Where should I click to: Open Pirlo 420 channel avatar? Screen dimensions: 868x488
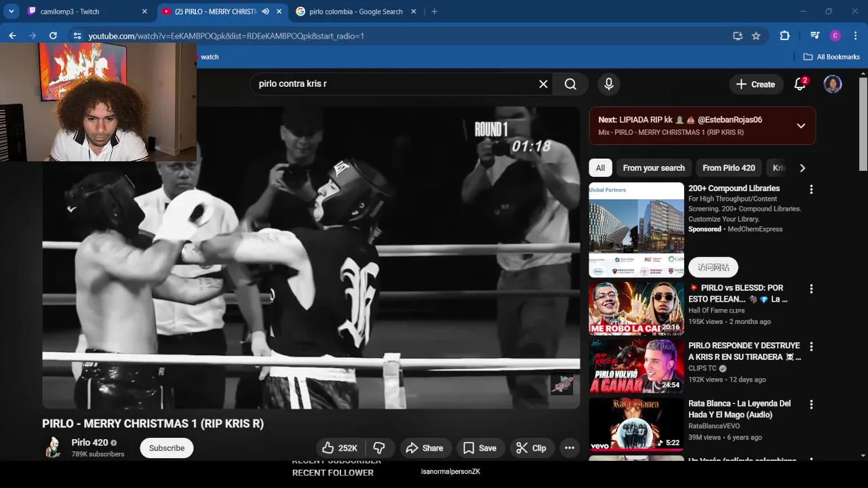pos(53,447)
